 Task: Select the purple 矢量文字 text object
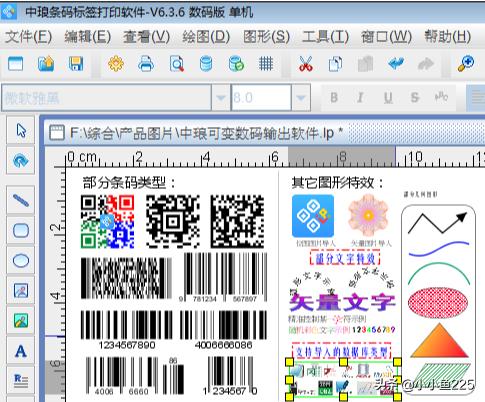342,302
